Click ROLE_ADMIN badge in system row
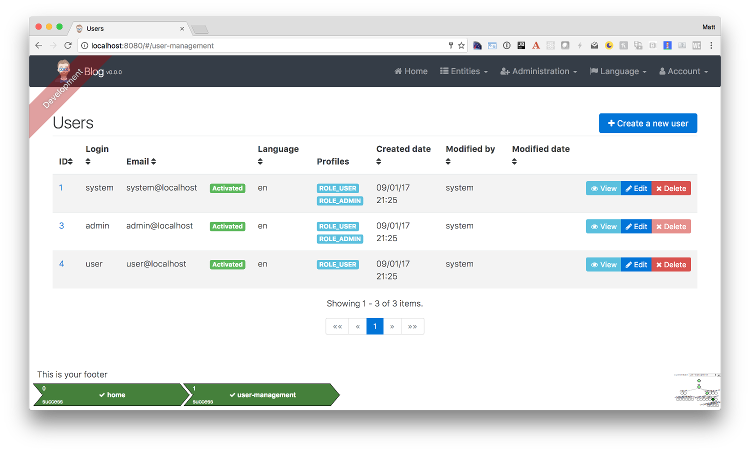750x452 pixels. 340,201
